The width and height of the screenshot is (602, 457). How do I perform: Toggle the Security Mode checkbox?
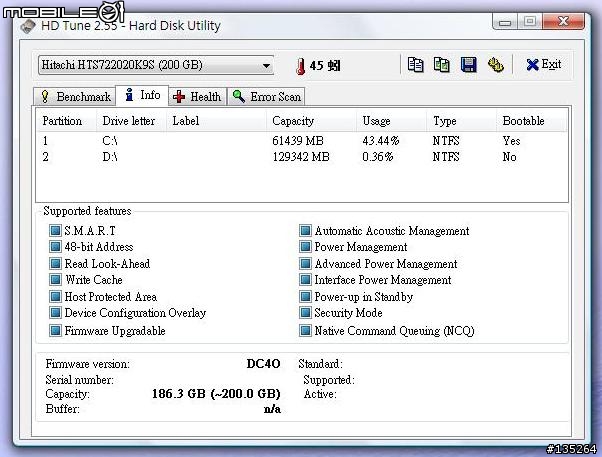tap(305, 313)
